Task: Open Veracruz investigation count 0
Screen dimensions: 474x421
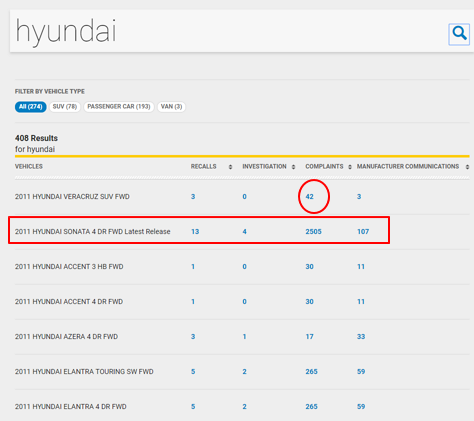Action: (x=244, y=197)
